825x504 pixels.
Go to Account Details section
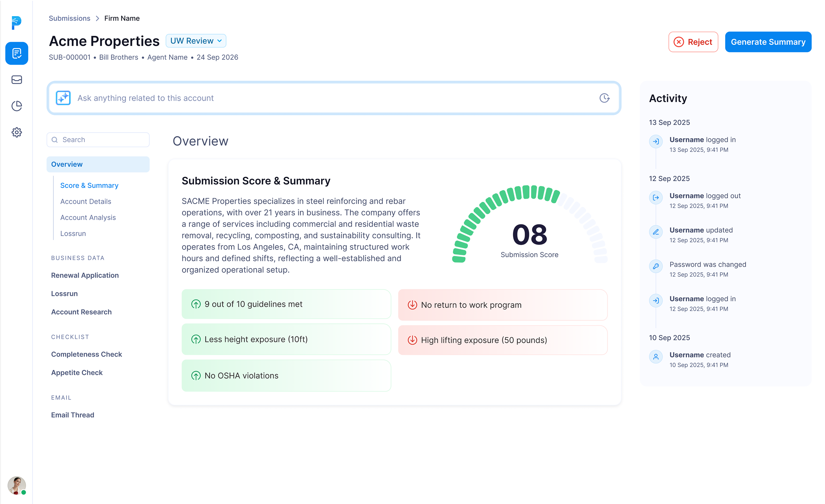pos(86,202)
